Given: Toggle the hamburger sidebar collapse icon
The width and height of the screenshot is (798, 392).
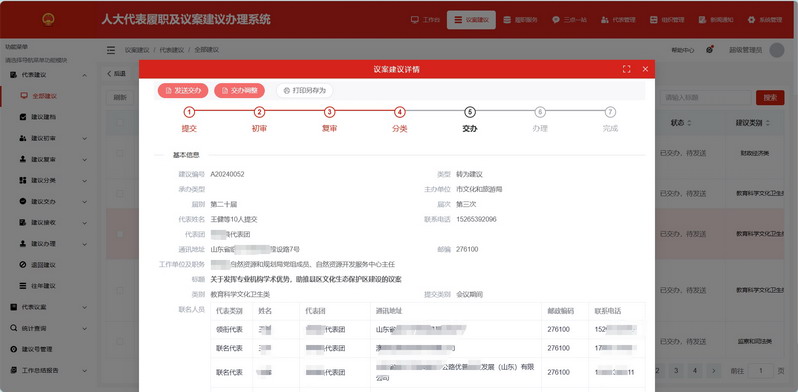Looking at the screenshot, I should [111, 50].
